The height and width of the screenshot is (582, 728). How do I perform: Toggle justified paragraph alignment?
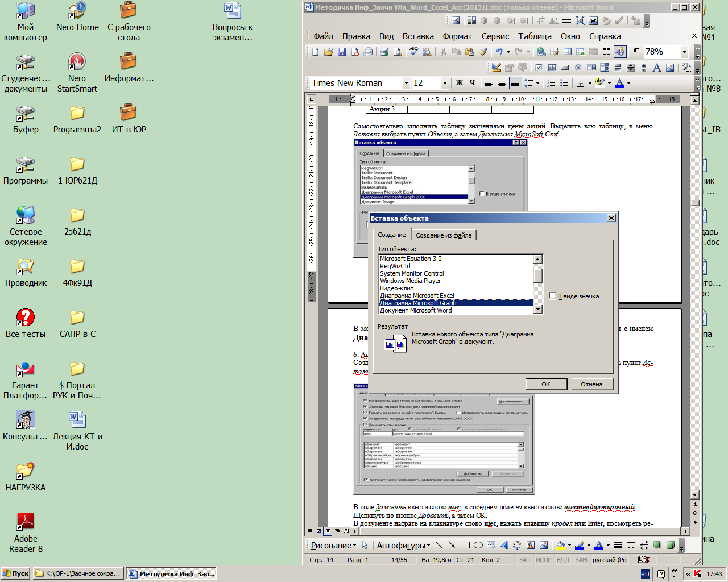pyautogui.click(x=515, y=83)
